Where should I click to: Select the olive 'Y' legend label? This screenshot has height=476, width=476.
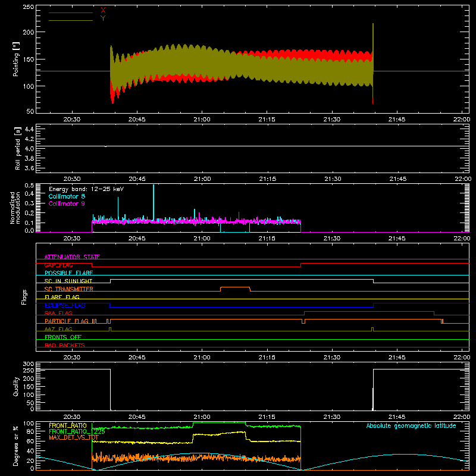pyautogui.click(x=103, y=18)
